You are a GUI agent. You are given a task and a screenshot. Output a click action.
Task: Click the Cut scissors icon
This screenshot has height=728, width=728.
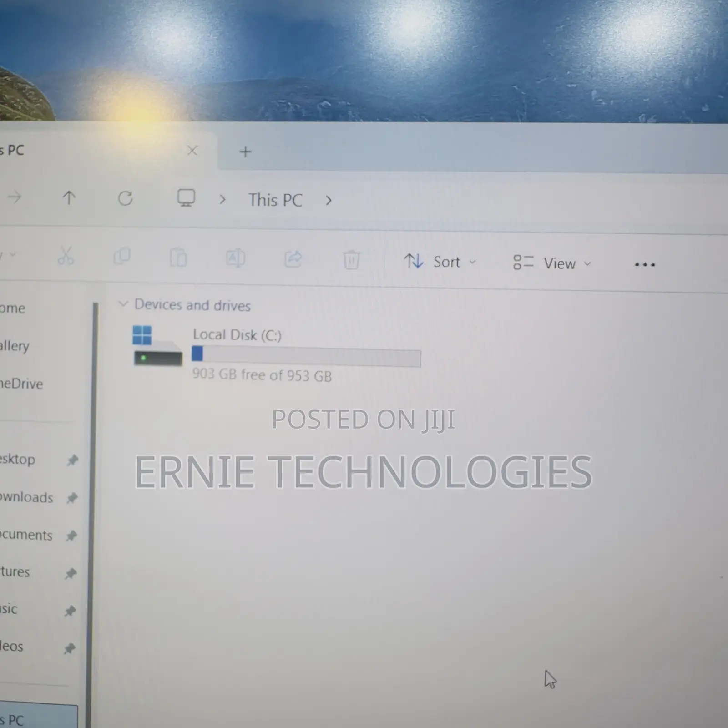pos(66,256)
